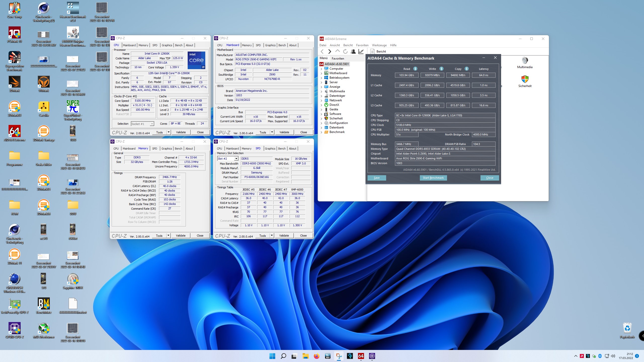Viewport: 644px width, 362px height.
Task: Click the Bericht report icon in toolbar
Action: click(x=373, y=52)
